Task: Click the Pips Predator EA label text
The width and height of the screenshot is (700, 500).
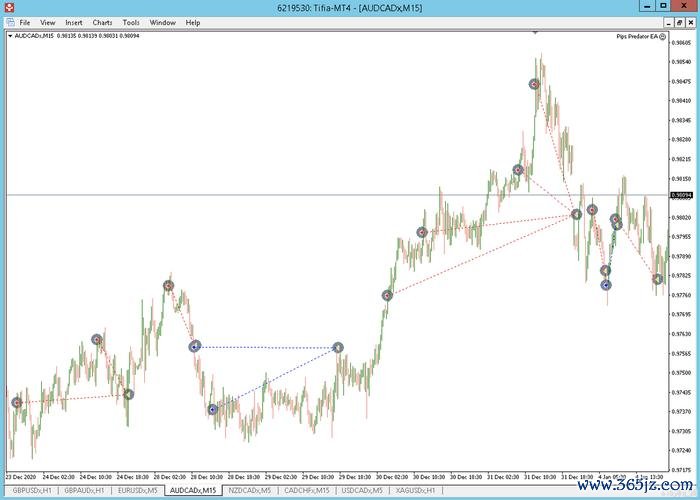Action: pyautogui.click(x=637, y=37)
